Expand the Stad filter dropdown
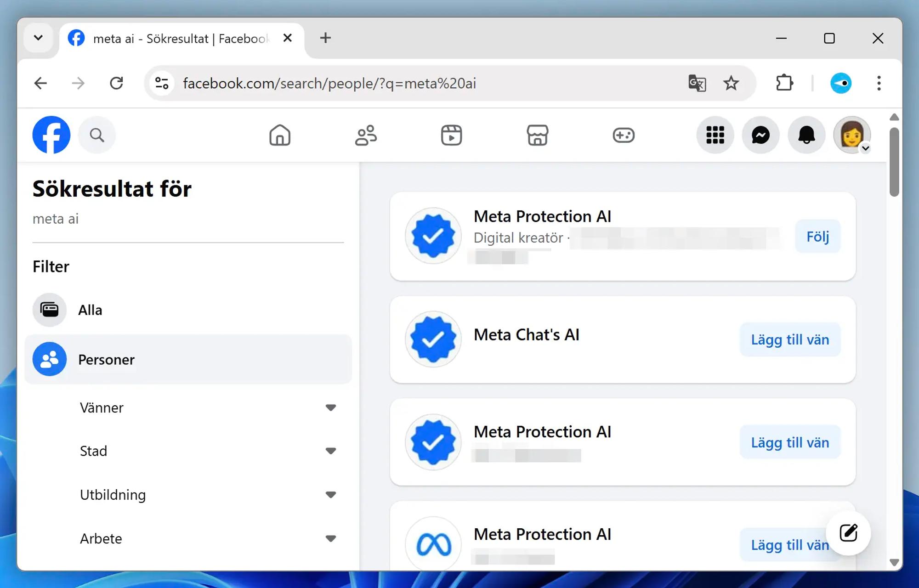Screen dimensions: 919x588 (330, 451)
